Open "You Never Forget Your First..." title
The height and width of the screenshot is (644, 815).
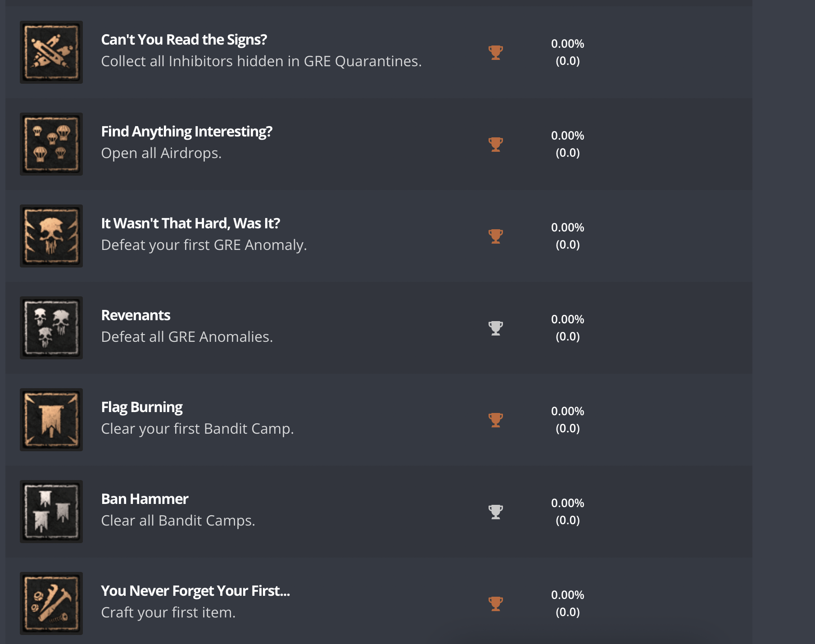[195, 591]
